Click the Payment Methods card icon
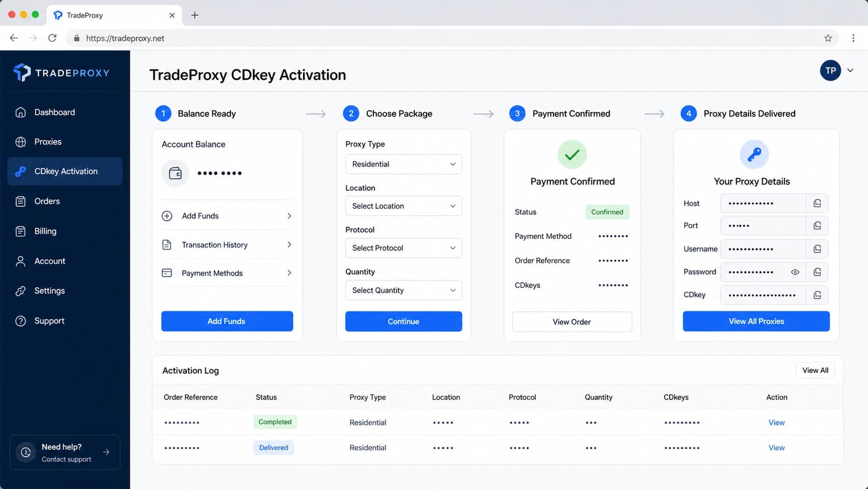The image size is (868, 489). [x=167, y=273]
